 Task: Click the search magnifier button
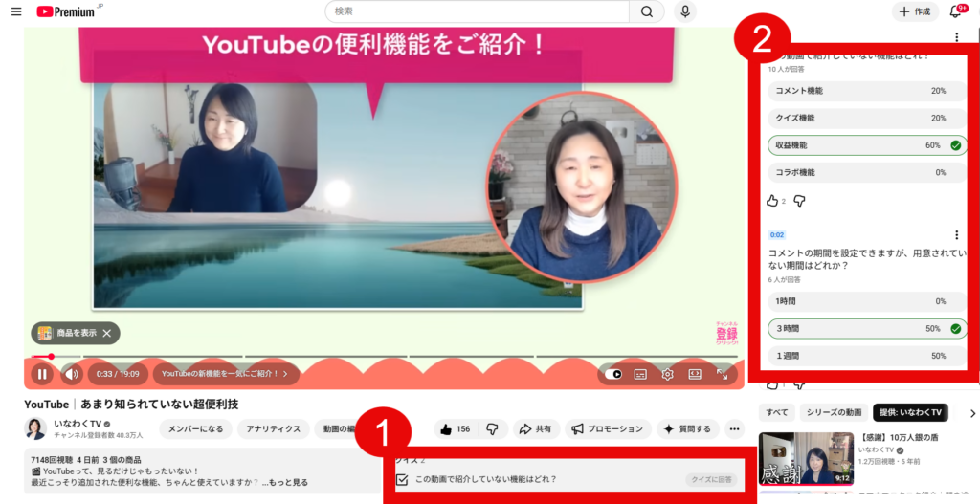pyautogui.click(x=647, y=11)
